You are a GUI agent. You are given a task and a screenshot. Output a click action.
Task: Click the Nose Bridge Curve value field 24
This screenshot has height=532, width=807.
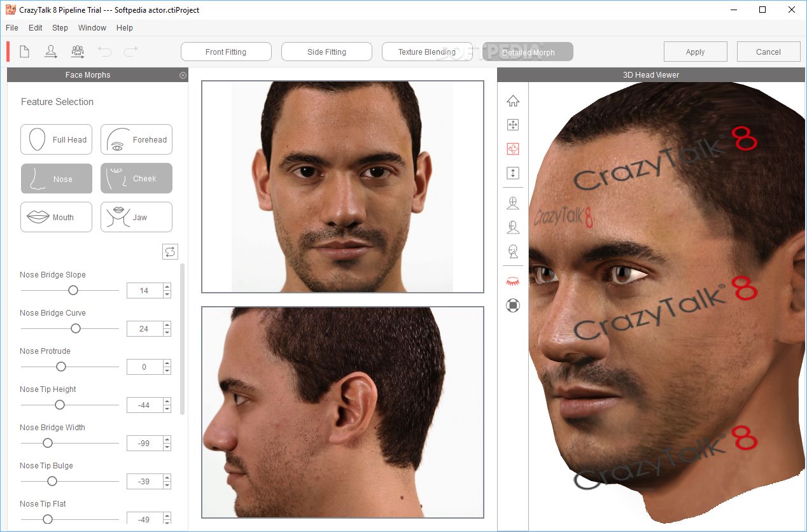(144, 328)
